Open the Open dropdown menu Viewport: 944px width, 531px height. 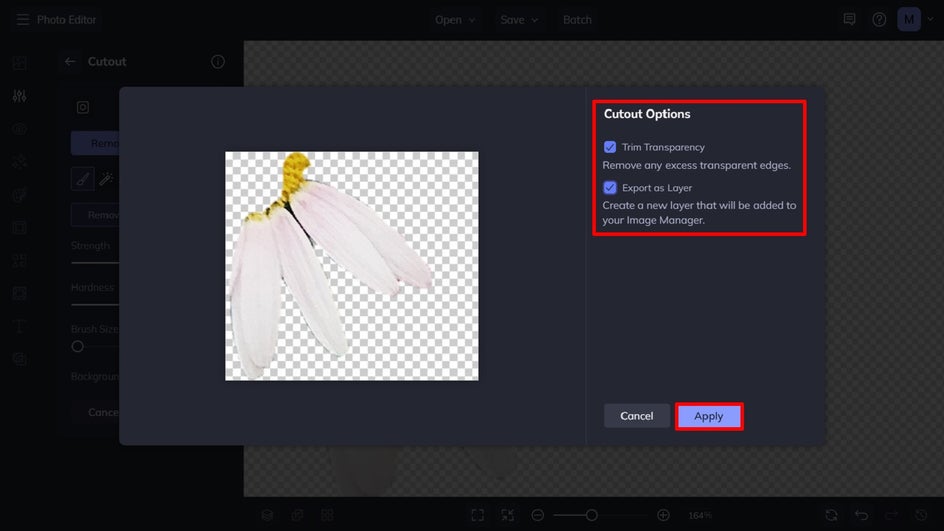click(455, 20)
